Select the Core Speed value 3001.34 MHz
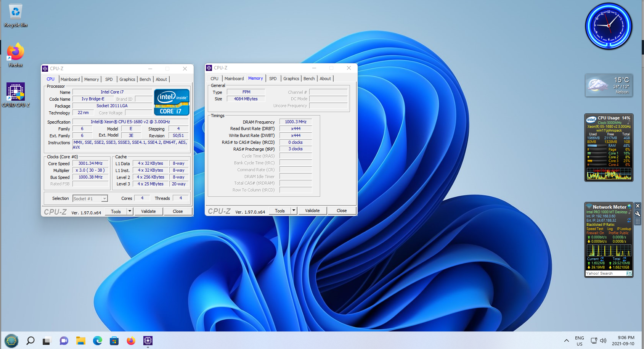Viewport: 644px width, 349px height. click(x=90, y=163)
